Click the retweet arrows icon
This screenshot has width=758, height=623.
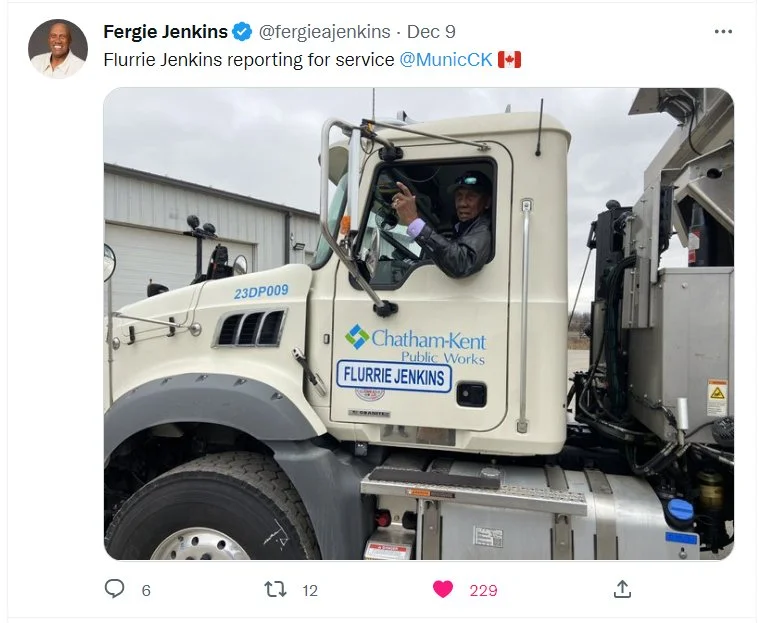pyautogui.click(x=276, y=590)
